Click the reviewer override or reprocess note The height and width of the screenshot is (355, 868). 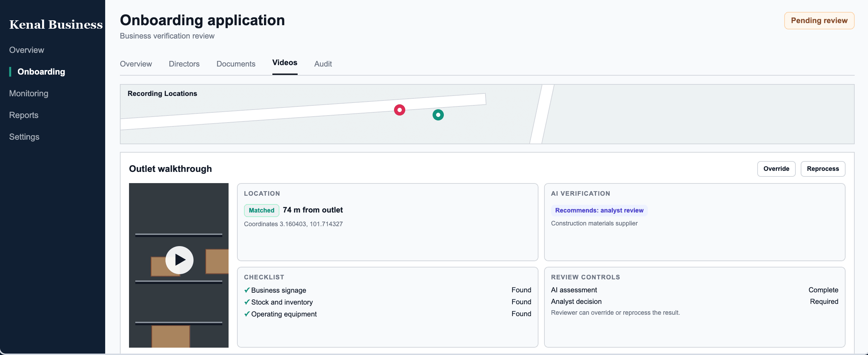click(x=615, y=313)
